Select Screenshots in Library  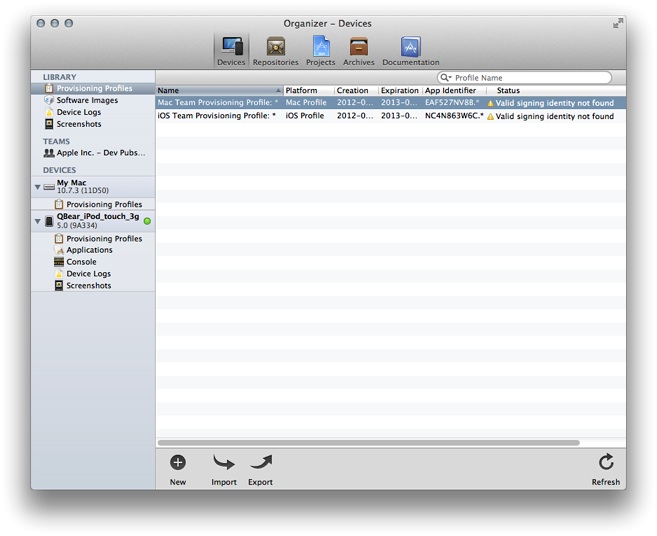click(x=93, y=124)
